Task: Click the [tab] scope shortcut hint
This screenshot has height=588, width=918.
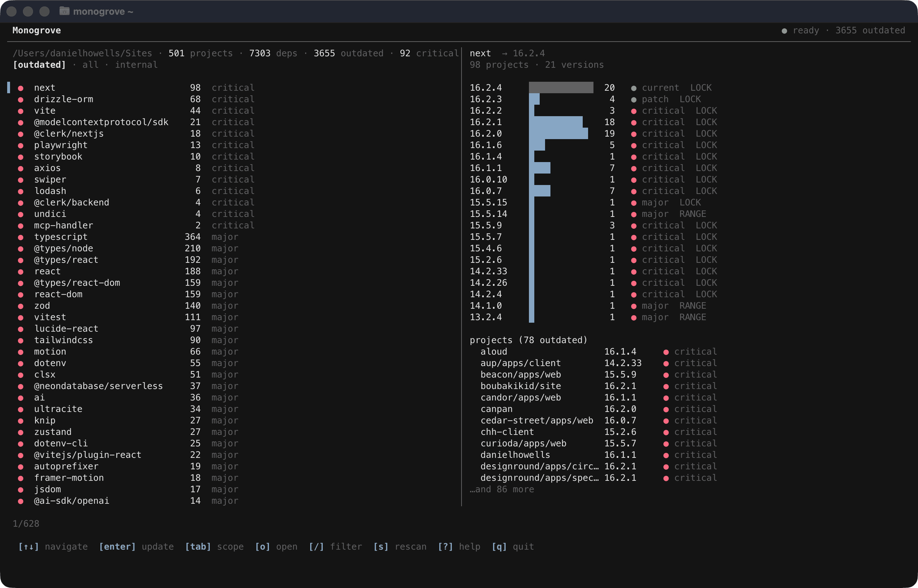Action: (214, 547)
